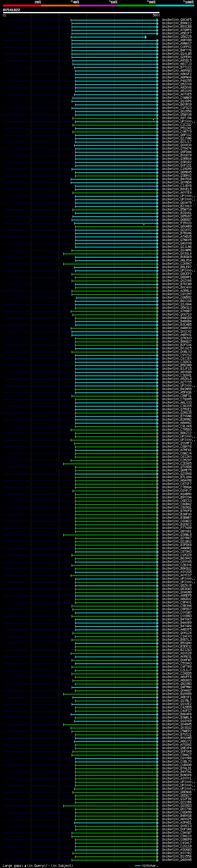The image size is (197, 868).
Task: Open hit UniRef100_A9P088
Action: (x=177, y=40)
